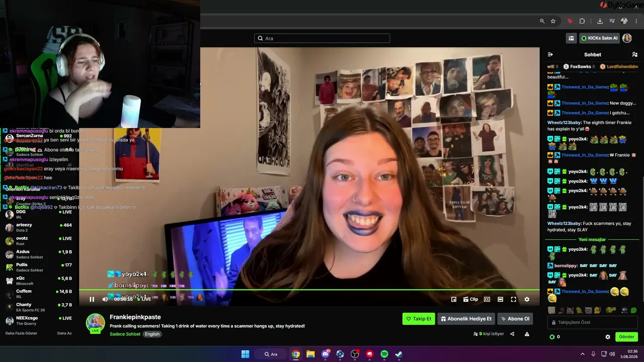Click the browser zoom magnifier icon
Screen dimensions: 644x362
point(542,21)
